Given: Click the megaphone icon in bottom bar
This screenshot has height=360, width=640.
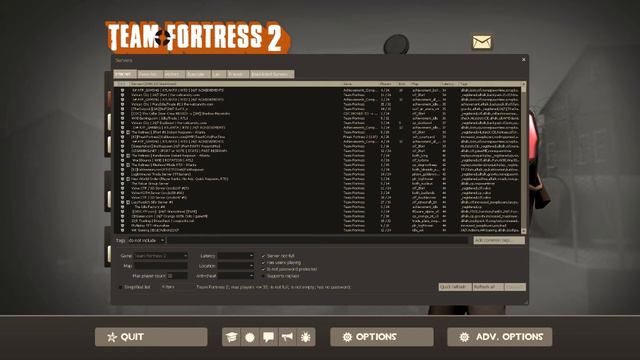Looking at the screenshot, I should (287, 337).
